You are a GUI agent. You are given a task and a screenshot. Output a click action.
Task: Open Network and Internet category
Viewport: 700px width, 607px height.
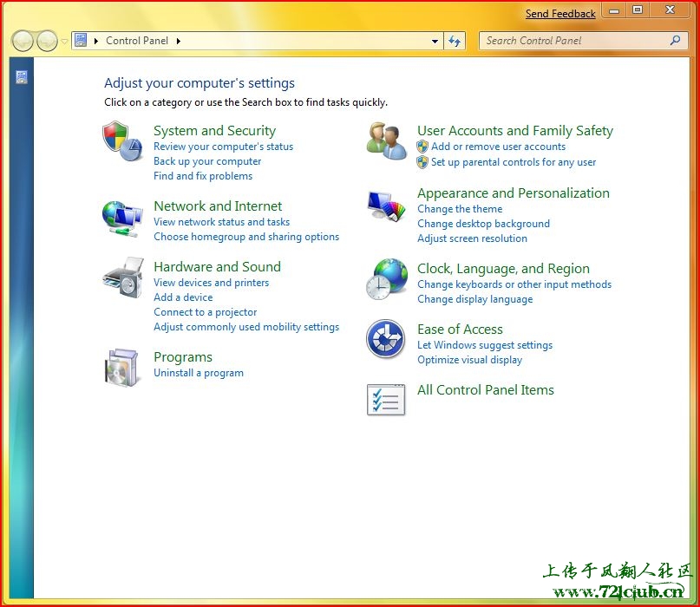point(218,206)
